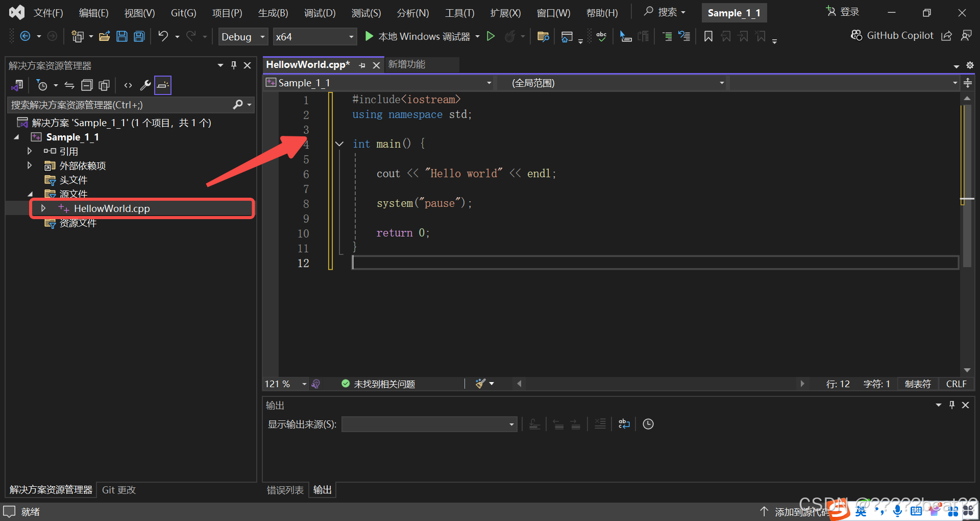
Task: Open the Git(G) menu
Action: pos(183,13)
